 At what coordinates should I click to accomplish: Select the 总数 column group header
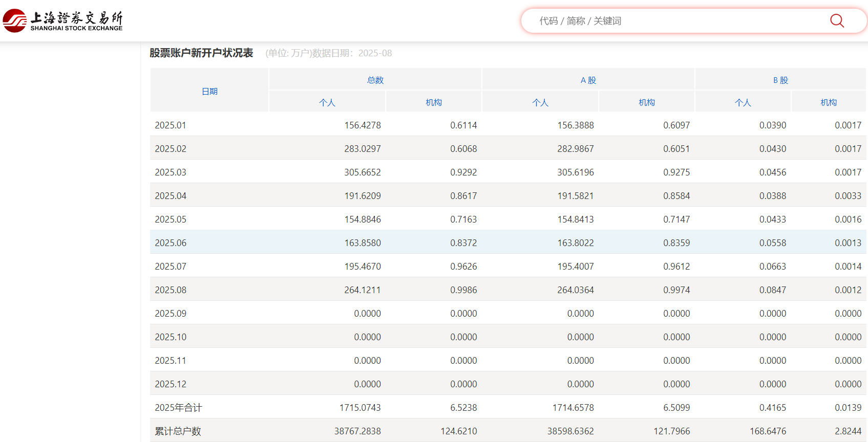click(375, 80)
